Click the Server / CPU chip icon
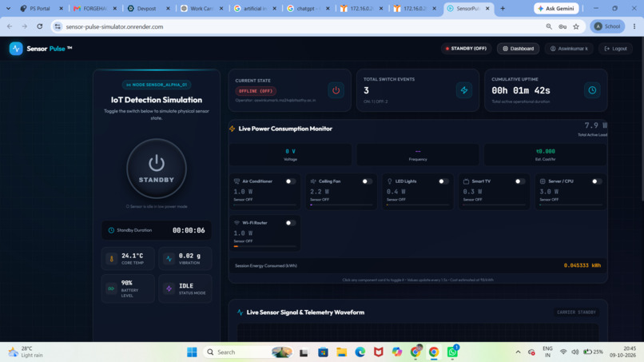This screenshot has height=362, width=644. (x=543, y=181)
